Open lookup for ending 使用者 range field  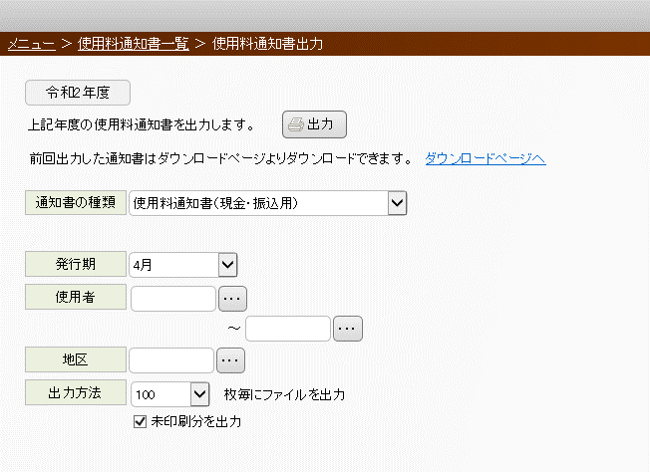click(348, 329)
